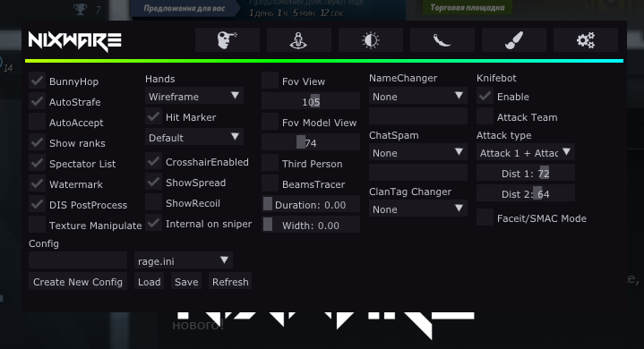Toggle Hit Marker checkbox
This screenshot has width=644, height=349.
153,116
